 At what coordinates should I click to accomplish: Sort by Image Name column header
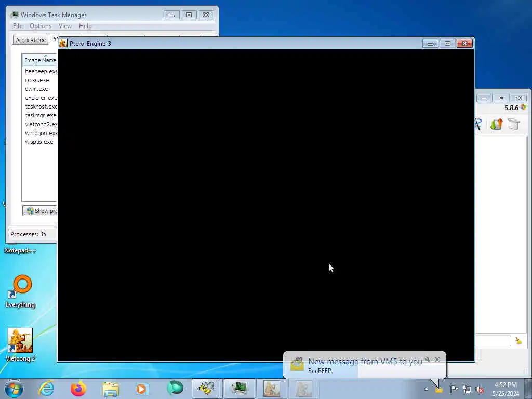point(39,60)
